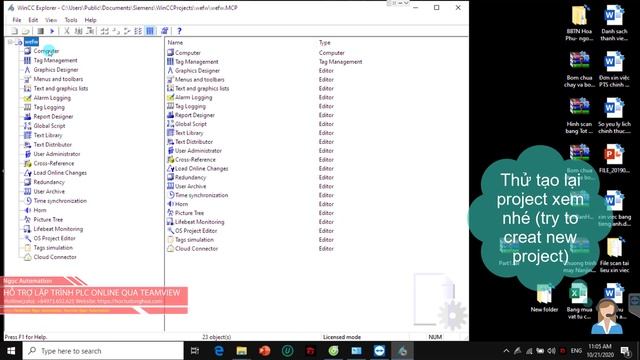This screenshot has height=360, width=640.
Task: Open TeamViewer from the taskbar
Action: (x=379, y=351)
